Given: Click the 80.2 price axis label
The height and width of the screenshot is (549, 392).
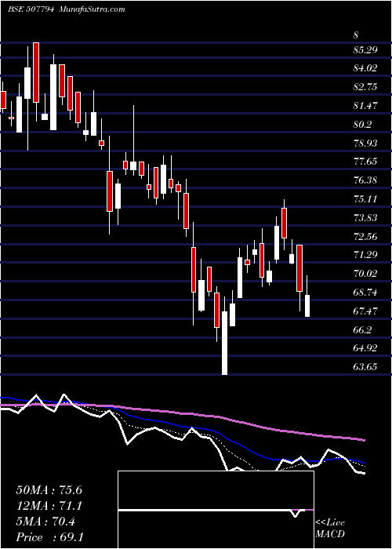Looking at the screenshot, I should tap(362, 125).
